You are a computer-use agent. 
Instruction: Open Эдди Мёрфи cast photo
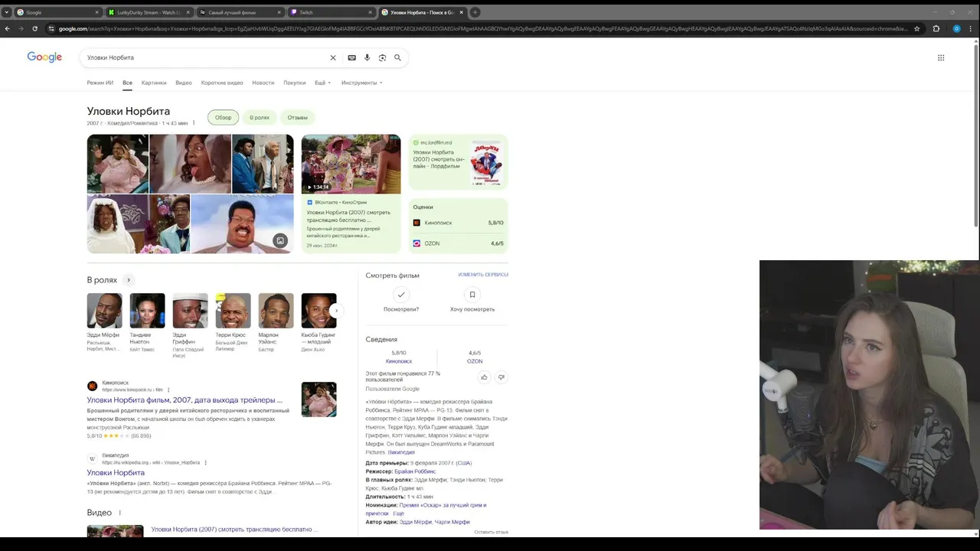coord(104,311)
